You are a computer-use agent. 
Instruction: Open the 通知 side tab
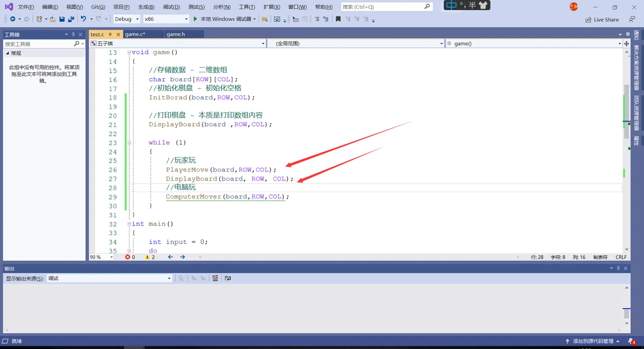coord(637,35)
